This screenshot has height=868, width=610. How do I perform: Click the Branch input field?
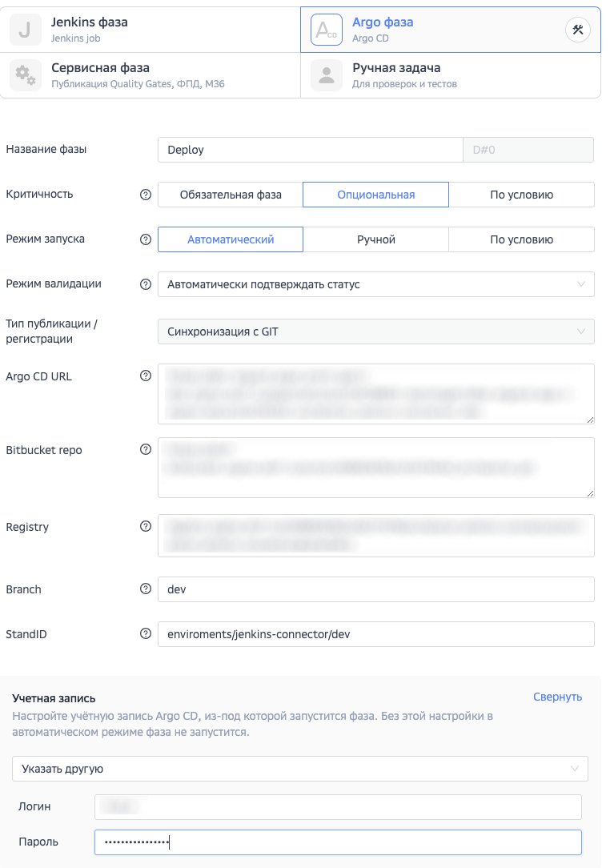[376, 589]
